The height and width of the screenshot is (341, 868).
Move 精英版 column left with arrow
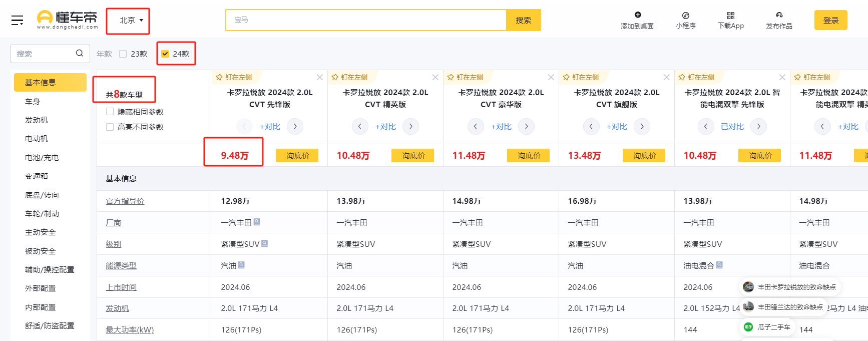pos(360,127)
